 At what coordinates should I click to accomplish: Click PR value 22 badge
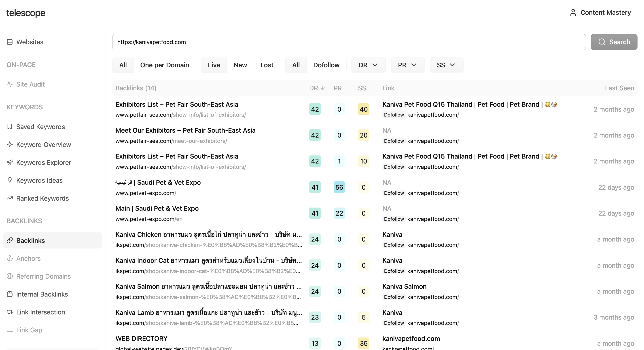click(339, 213)
